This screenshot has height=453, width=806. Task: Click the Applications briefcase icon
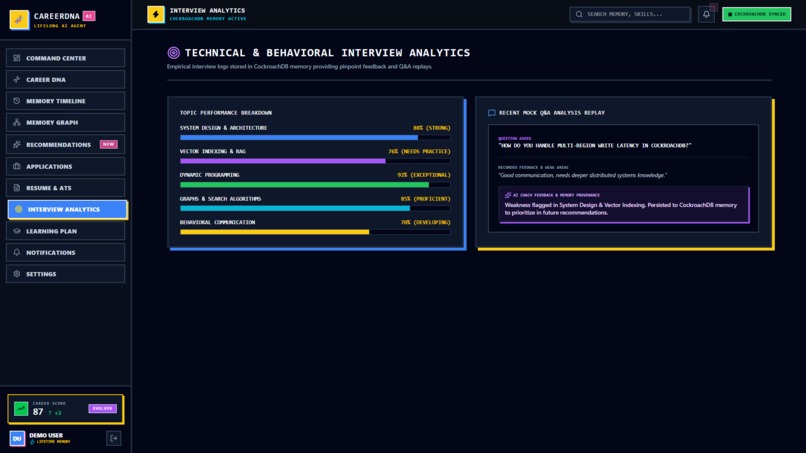pos(16,167)
